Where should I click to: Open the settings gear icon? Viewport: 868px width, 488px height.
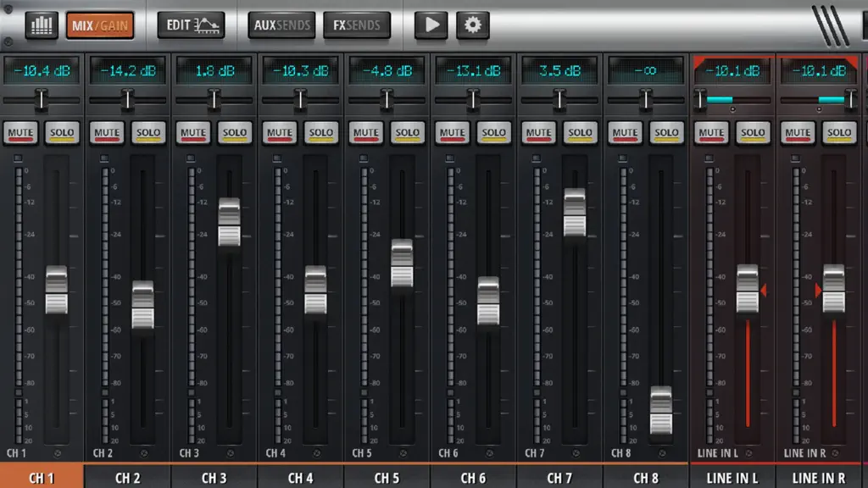[472, 25]
